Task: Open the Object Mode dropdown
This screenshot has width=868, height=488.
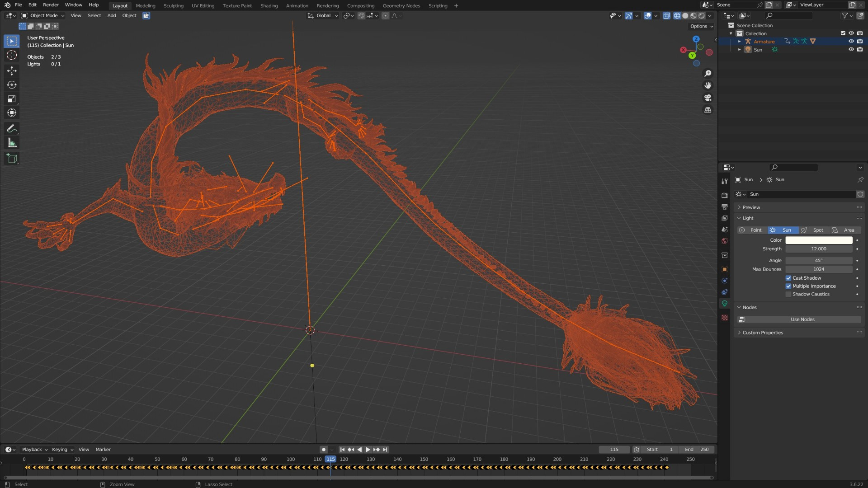Action: point(43,15)
